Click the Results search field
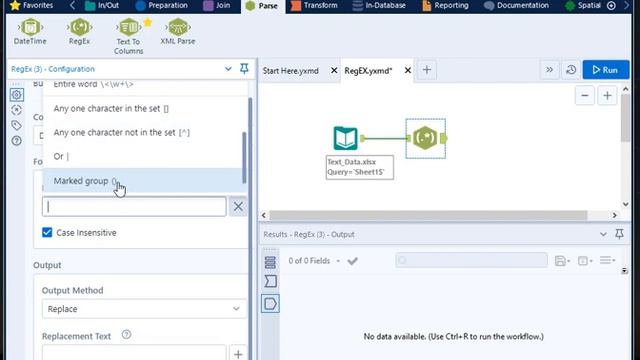 tap(471, 260)
